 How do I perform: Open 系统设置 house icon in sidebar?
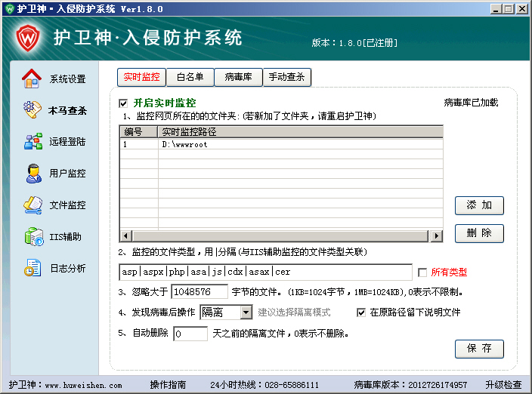(32, 78)
